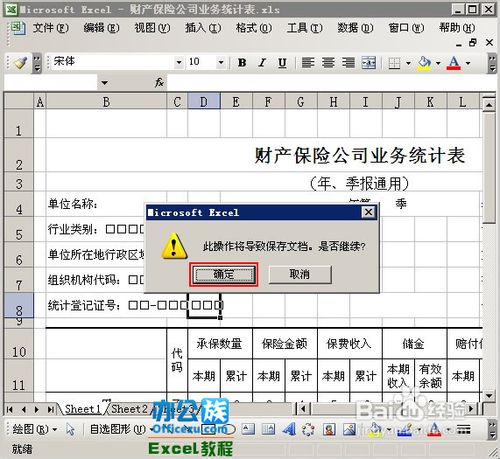Select row 8 header
The height and width of the screenshot is (459, 500).
point(19,305)
